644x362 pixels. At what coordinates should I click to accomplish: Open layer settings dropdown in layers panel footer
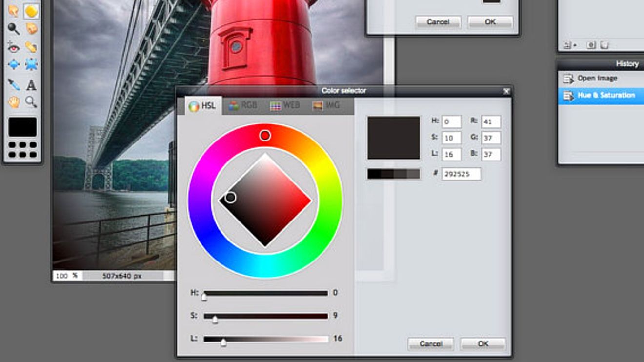point(569,45)
